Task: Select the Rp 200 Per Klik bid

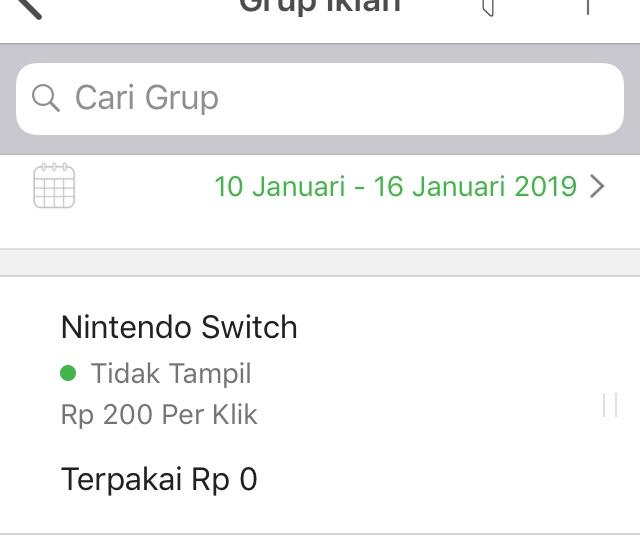Action: tap(159, 414)
